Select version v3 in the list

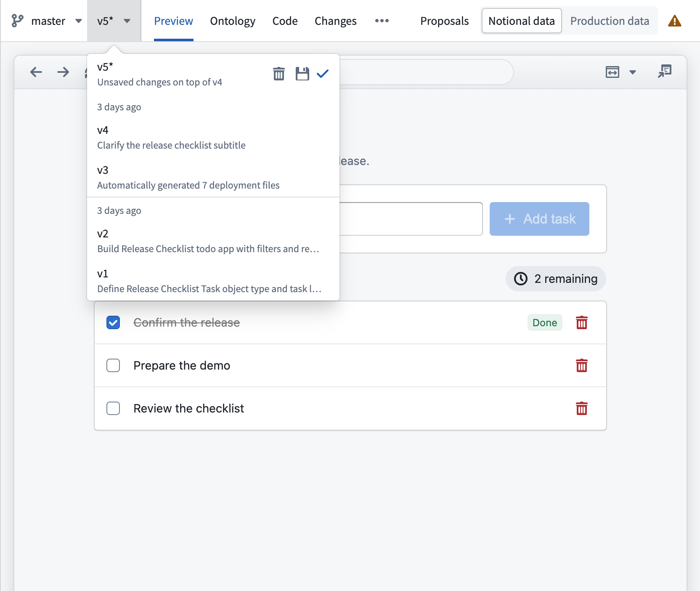[213, 177]
